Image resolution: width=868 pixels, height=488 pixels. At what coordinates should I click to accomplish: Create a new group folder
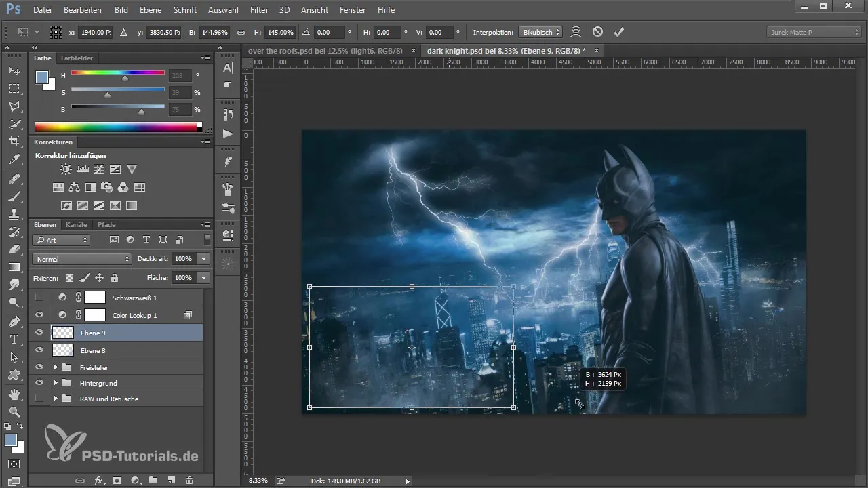coord(153,480)
